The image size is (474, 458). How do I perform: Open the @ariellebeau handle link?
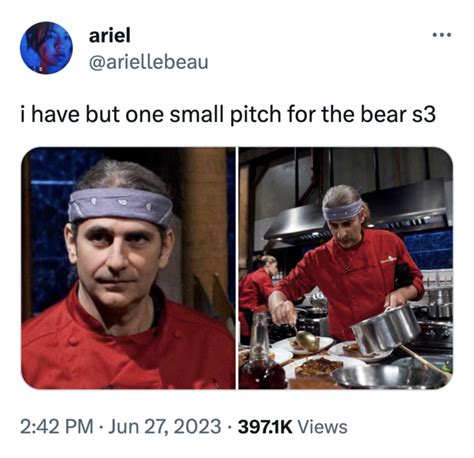click(148, 62)
